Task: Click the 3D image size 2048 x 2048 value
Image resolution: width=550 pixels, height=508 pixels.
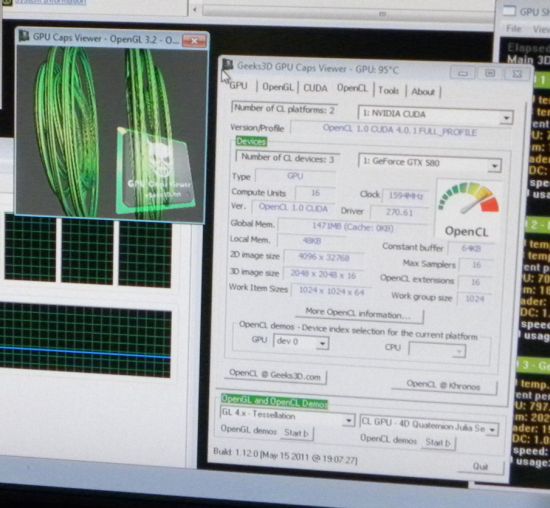Action: [323, 275]
